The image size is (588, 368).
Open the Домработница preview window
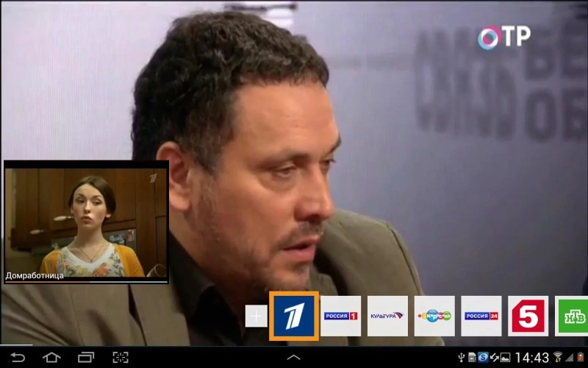[x=86, y=222]
